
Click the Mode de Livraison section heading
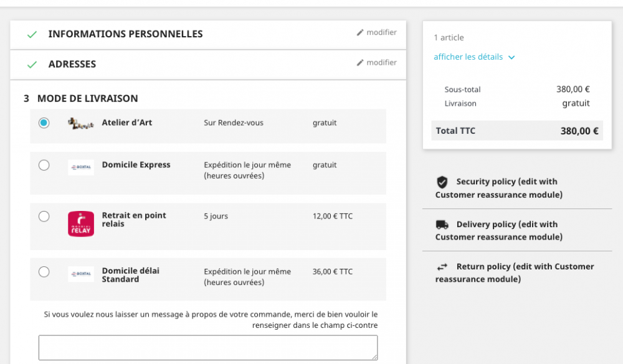pyautogui.click(x=87, y=98)
